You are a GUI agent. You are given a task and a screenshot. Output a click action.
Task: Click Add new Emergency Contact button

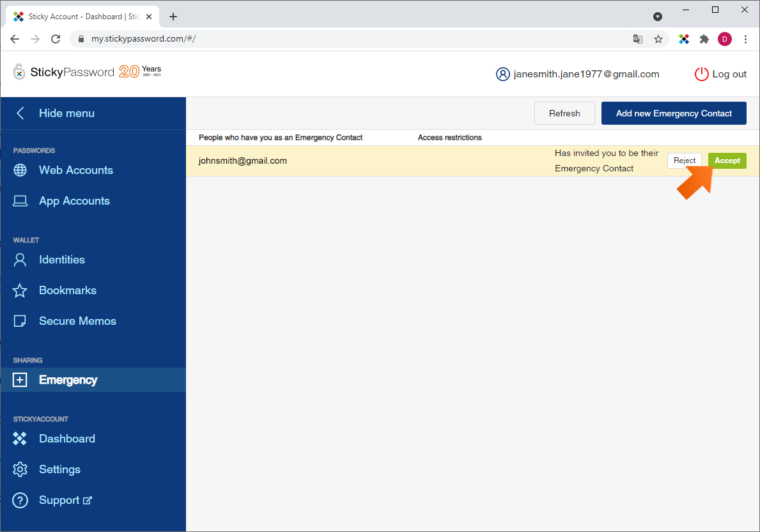click(x=673, y=113)
